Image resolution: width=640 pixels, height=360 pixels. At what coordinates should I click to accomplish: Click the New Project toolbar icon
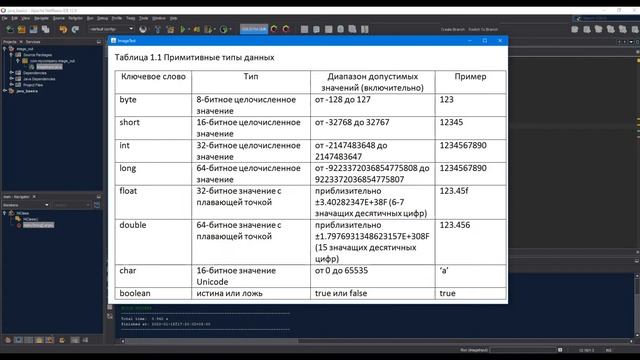tap(21, 29)
